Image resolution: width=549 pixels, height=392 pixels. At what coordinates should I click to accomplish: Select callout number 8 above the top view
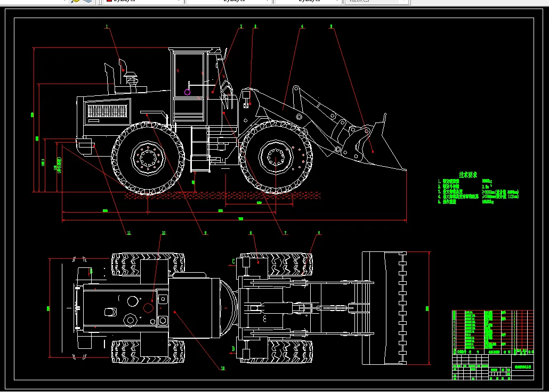[x=251, y=233]
